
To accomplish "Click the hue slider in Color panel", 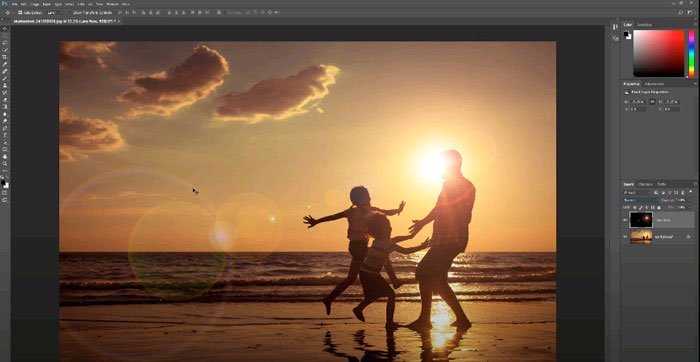I will point(692,54).
